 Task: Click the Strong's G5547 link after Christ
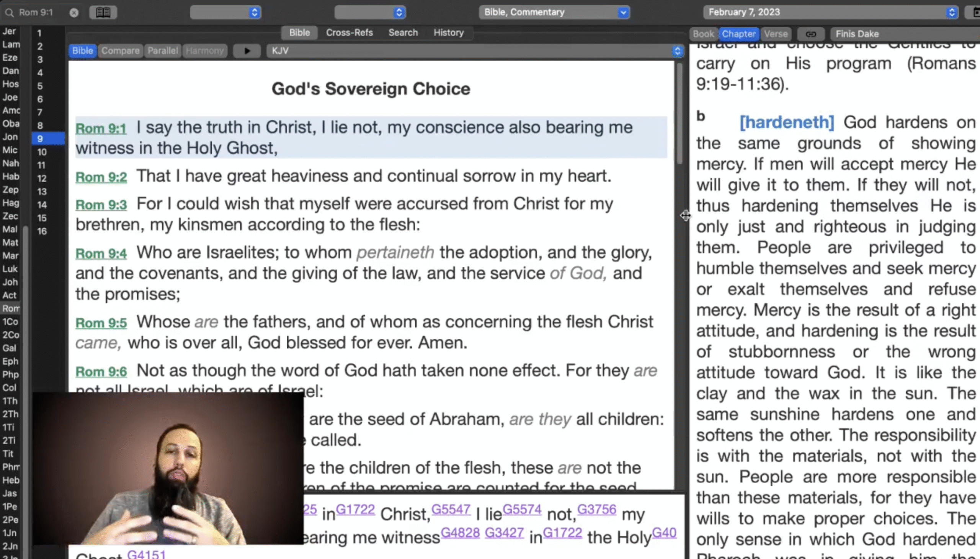[451, 510]
